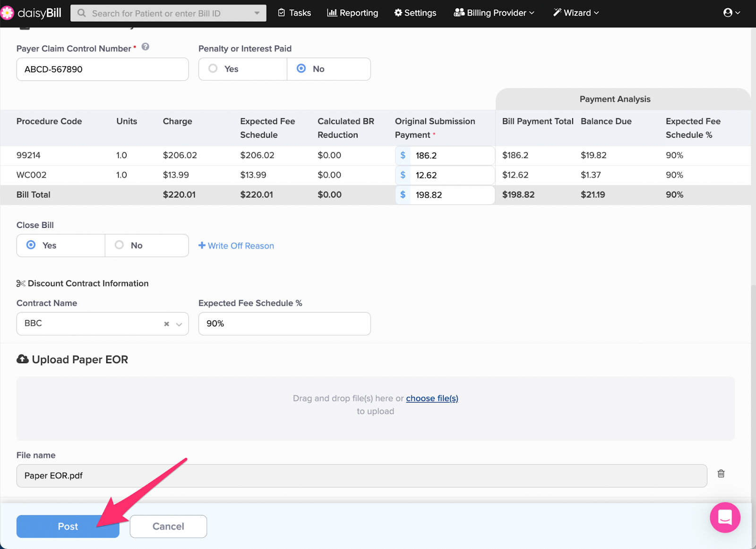Open the Settings menu
756x549 pixels.
click(x=415, y=13)
